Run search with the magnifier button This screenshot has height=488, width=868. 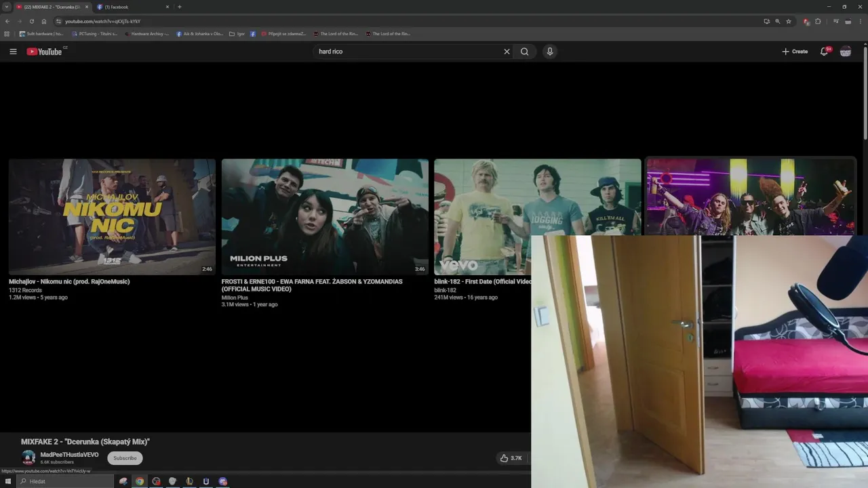pos(525,52)
